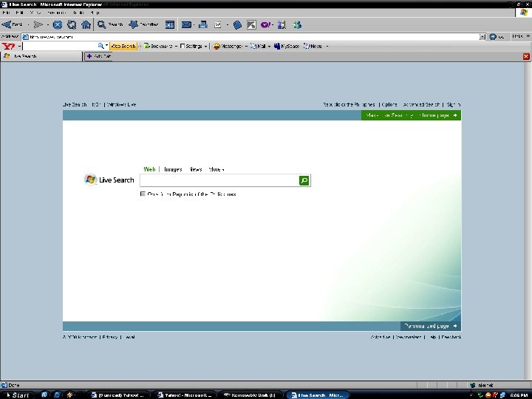Screen dimensions: 532x399
Task: Open Yahoo News toolbar button
Action: pos(313,46)
